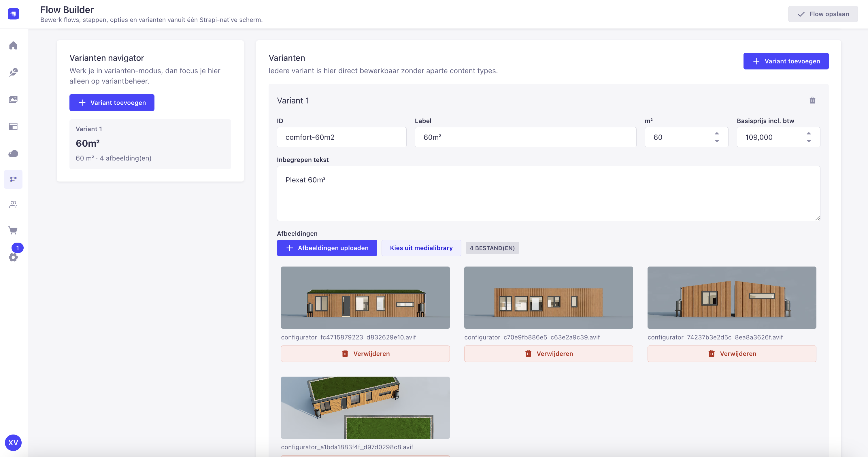
Task: Remove image configurator_fc4715879223 via Verwijderen
Action: click(365, 354)
